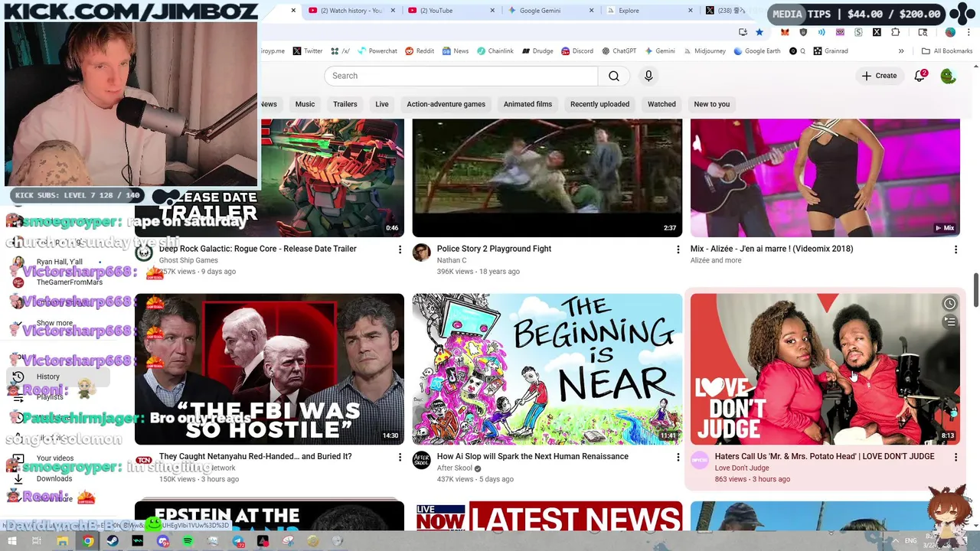
Task: Open the YouTube account avatar menu
Action: pos(949,76)
